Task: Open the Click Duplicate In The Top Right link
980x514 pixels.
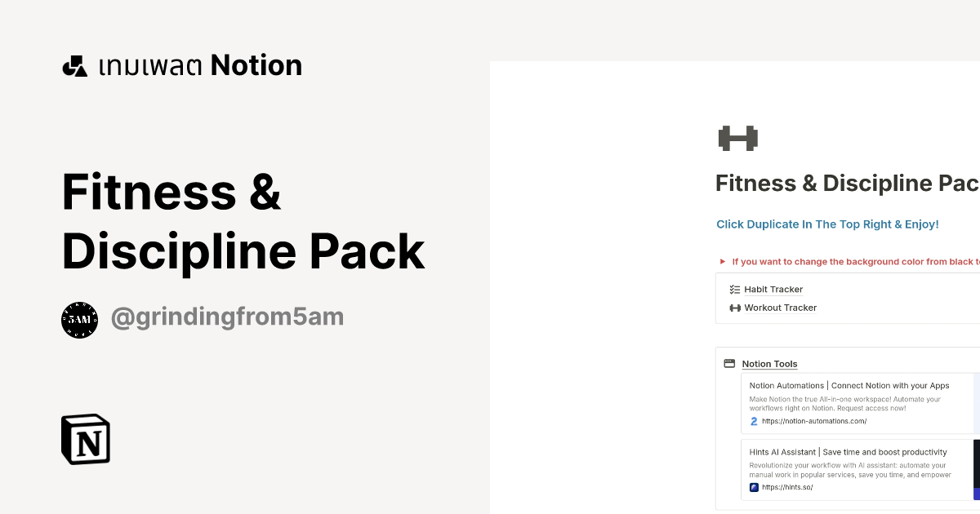Action: pos(827,224)
